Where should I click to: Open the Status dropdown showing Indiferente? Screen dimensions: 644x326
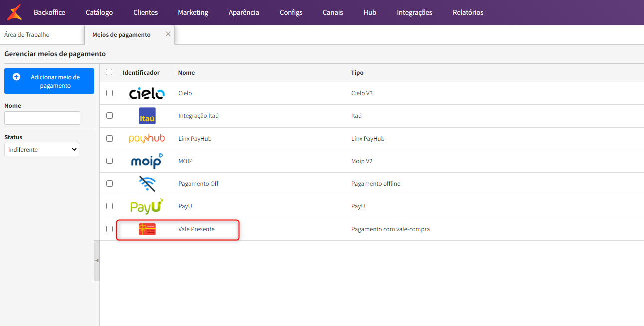[42, 149]
